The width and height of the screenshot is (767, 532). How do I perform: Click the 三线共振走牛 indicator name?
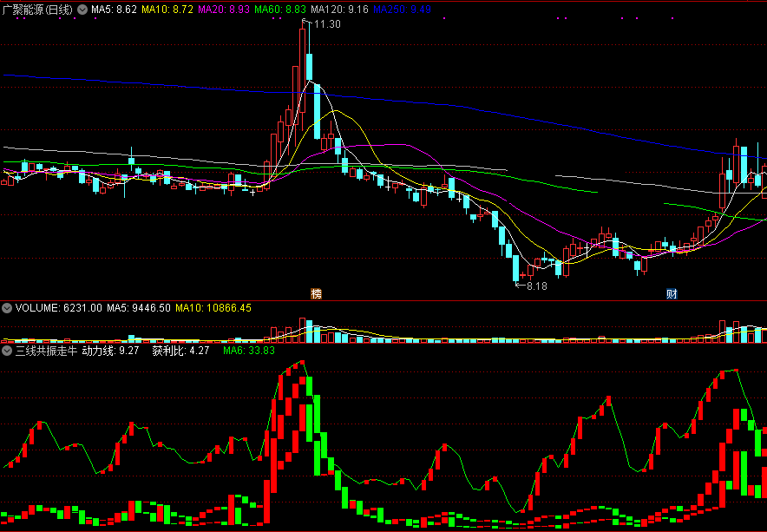tap(47, 351)
